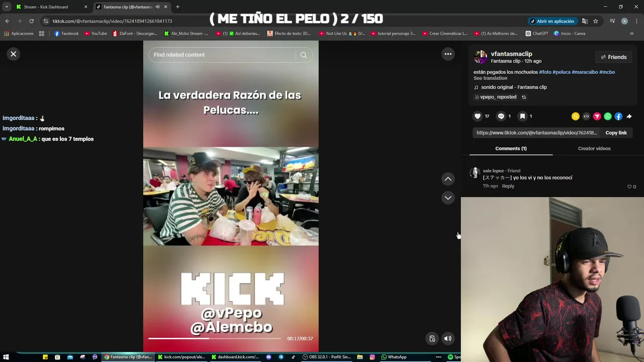Bookmark this page with the star icon

click(596, 21)
